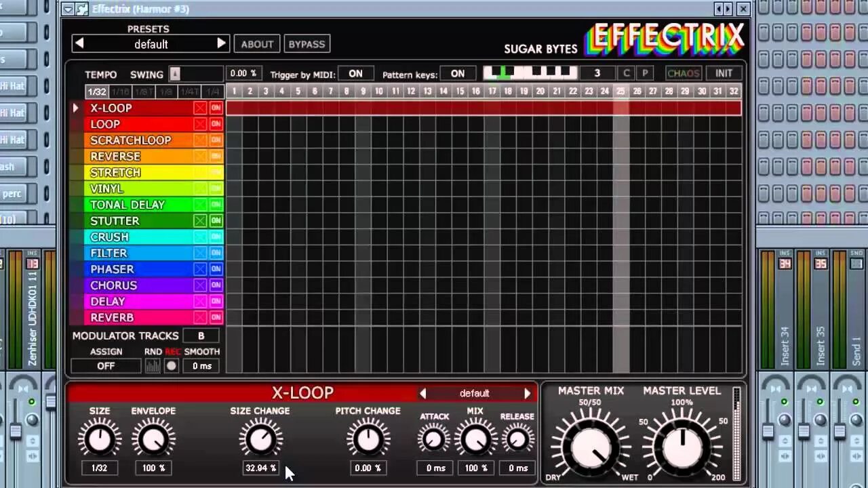Clear the SCRATCHLOOP track with its X icon
The image size is (868, 488).
point(200,140)
